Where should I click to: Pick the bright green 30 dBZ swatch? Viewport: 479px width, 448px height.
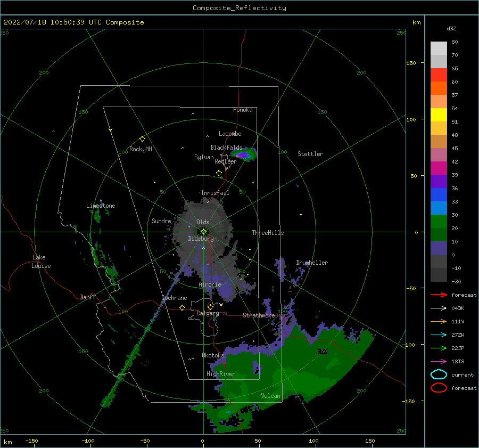pyautogui.click(x=439, y=221)
